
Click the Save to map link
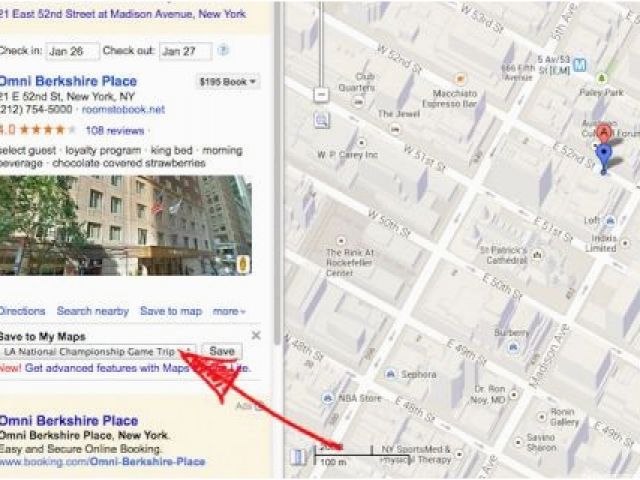pos(171,311)
